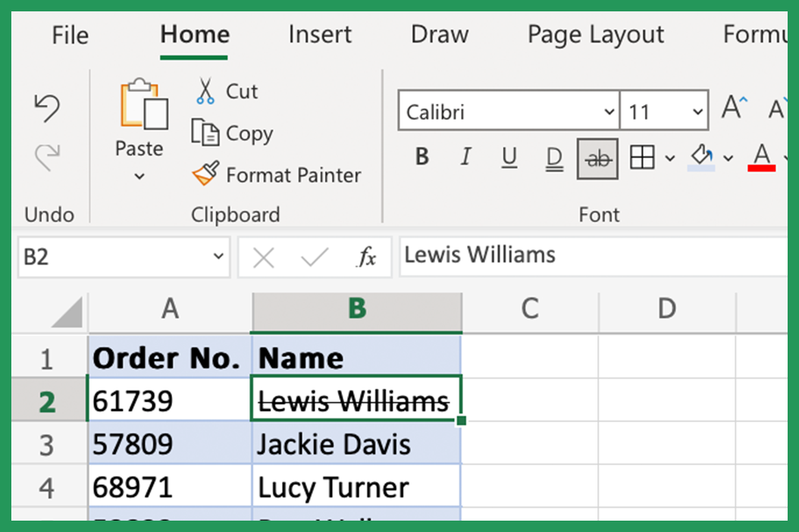Open the Draw ribbon tab
This screenshot has height=532, width=799.
pos(440,34)
